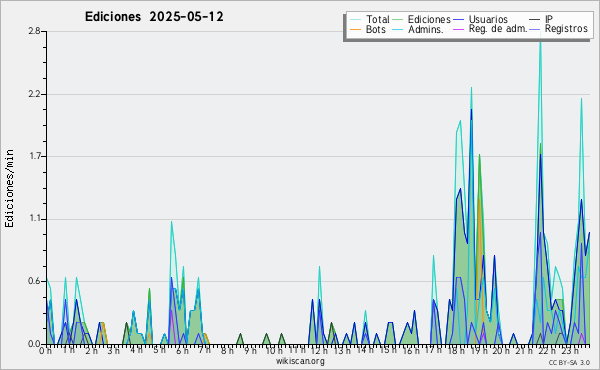Click the 15 h x-axis label

click(388, 350)
